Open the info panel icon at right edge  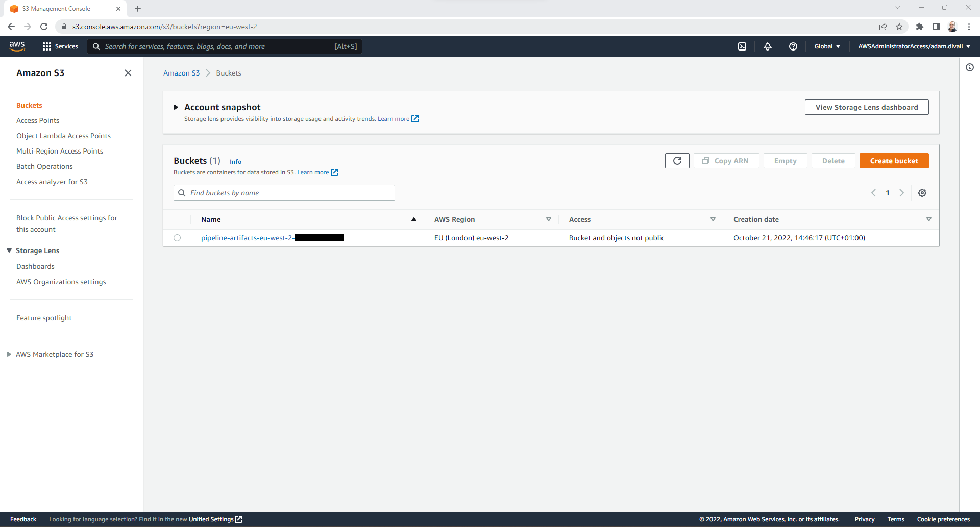[970, 67]
